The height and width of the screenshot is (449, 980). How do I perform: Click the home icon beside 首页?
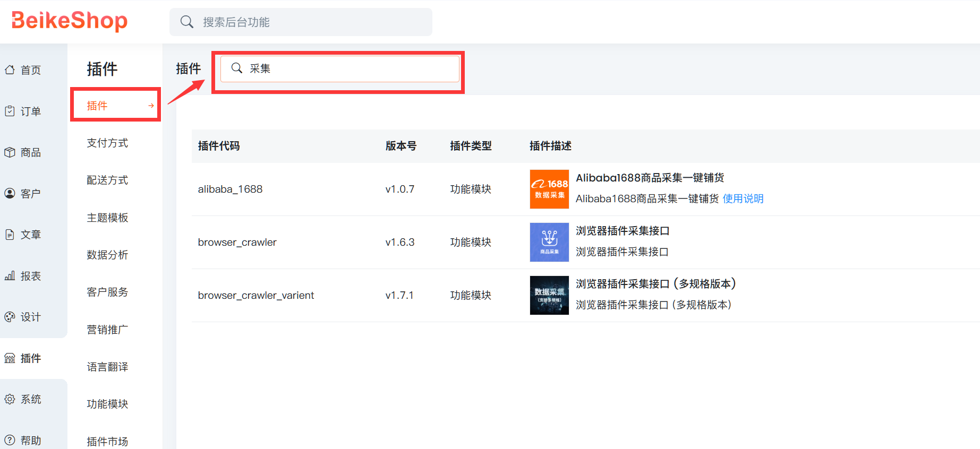[x=10, y=70]
